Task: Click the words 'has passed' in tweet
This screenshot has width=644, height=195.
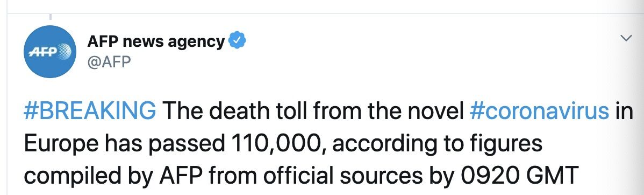Action: click(166, 144)
